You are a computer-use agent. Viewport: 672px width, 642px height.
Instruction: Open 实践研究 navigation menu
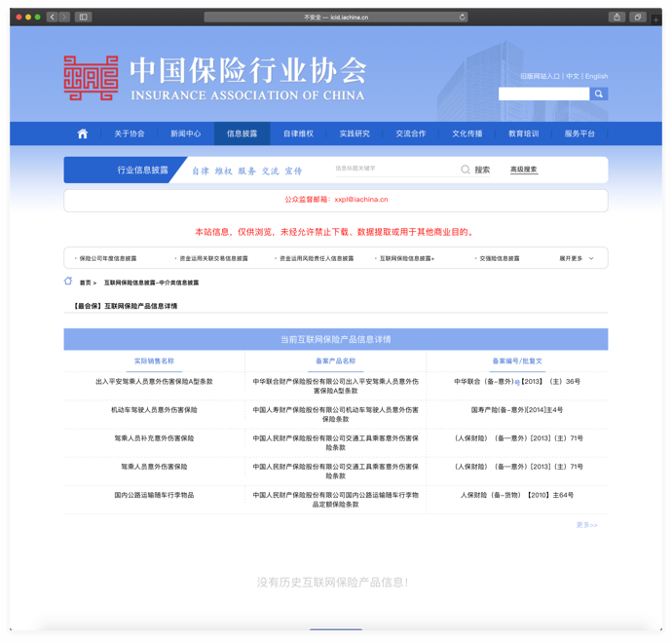[x=355, y=133]
